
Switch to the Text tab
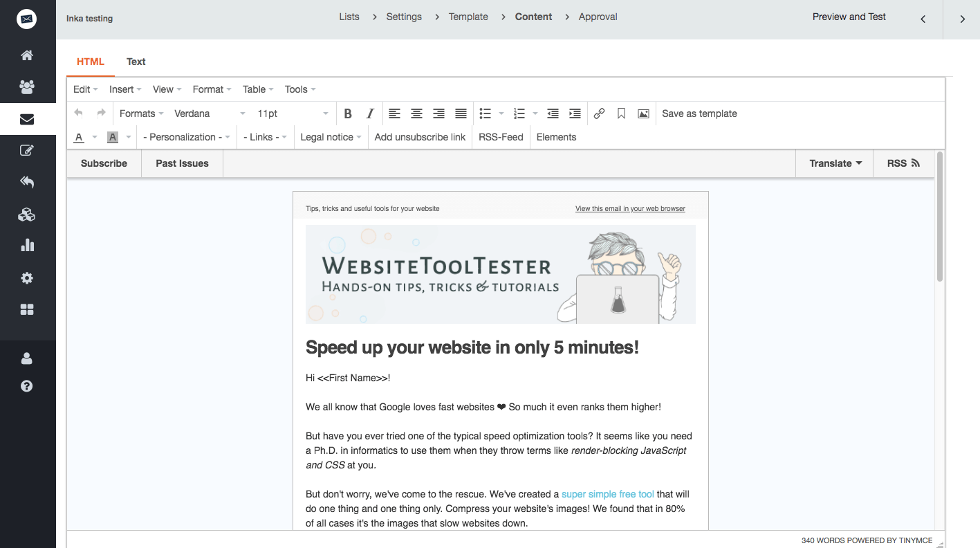(x=136, y=62)
